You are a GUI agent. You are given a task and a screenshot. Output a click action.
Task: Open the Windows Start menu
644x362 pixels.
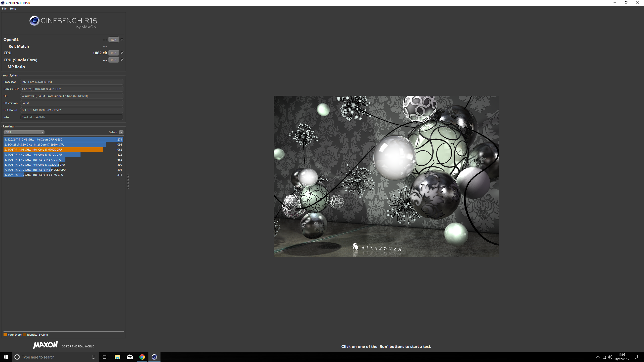(6, 357)
